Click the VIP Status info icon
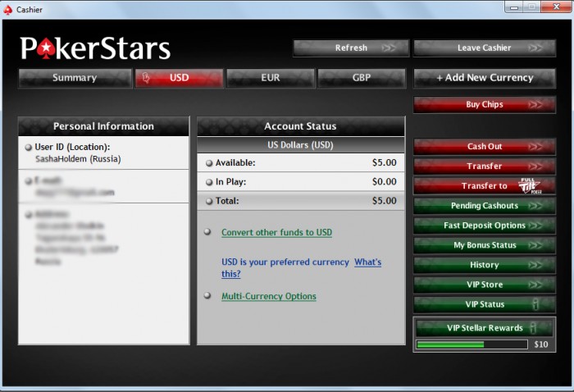 (535, 304)
